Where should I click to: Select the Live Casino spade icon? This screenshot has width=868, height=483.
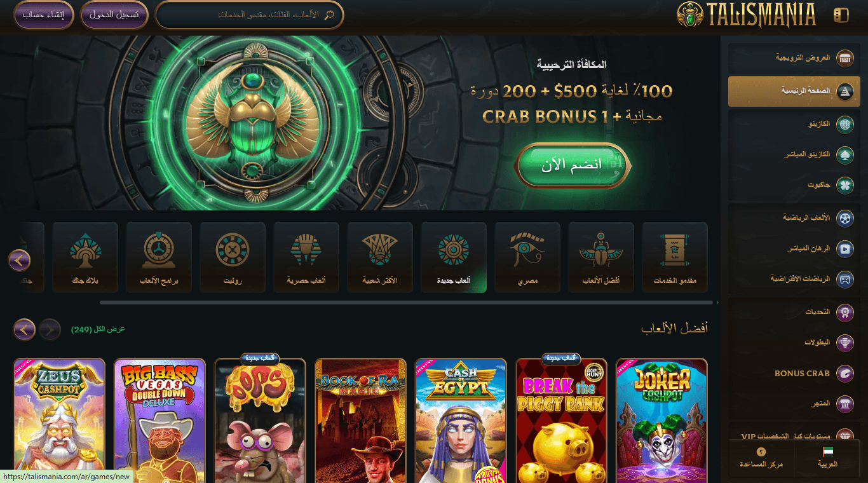pyautogui.click(x=844, y=155)
